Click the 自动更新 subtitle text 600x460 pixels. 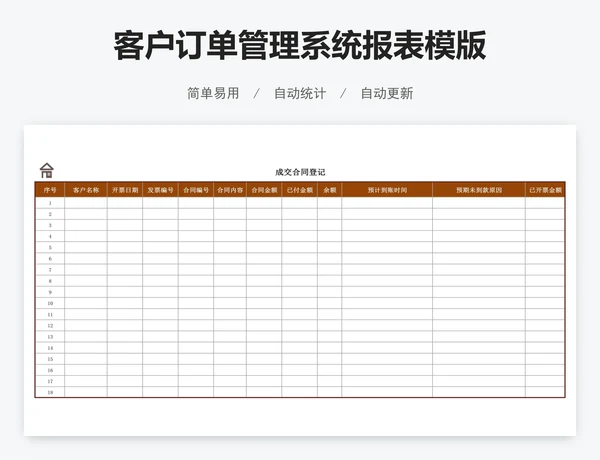387,93
